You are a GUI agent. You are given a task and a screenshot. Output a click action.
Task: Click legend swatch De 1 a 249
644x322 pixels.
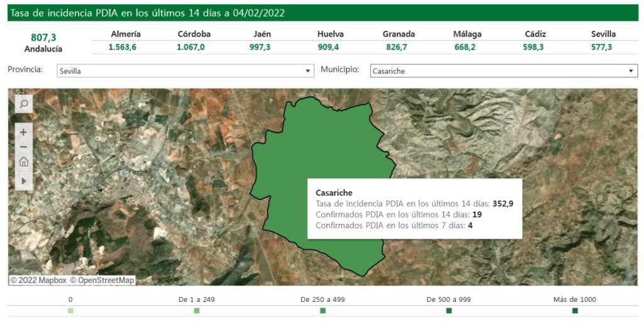click(x=197, y=311)
